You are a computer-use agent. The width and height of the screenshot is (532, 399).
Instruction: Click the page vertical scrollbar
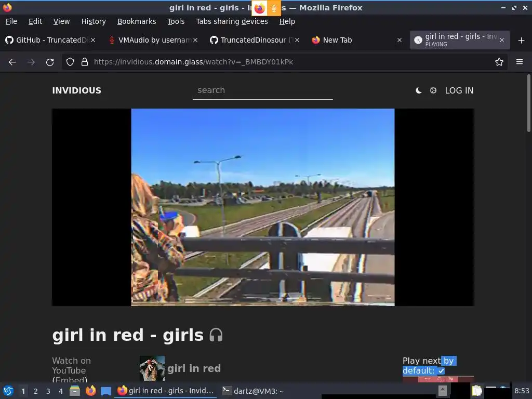coord(528,103)
